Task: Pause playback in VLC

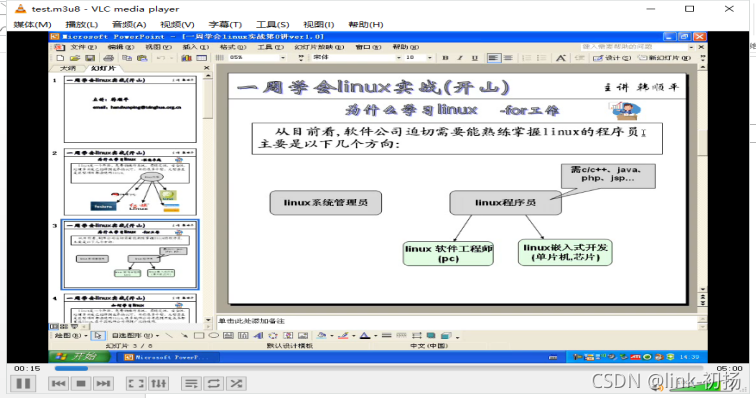Action: click(23, 384)
